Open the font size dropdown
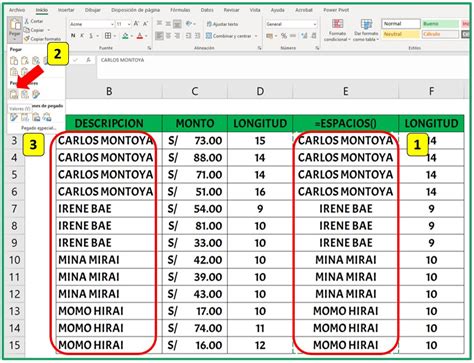 pyautogui.click(x=129, y=24)
